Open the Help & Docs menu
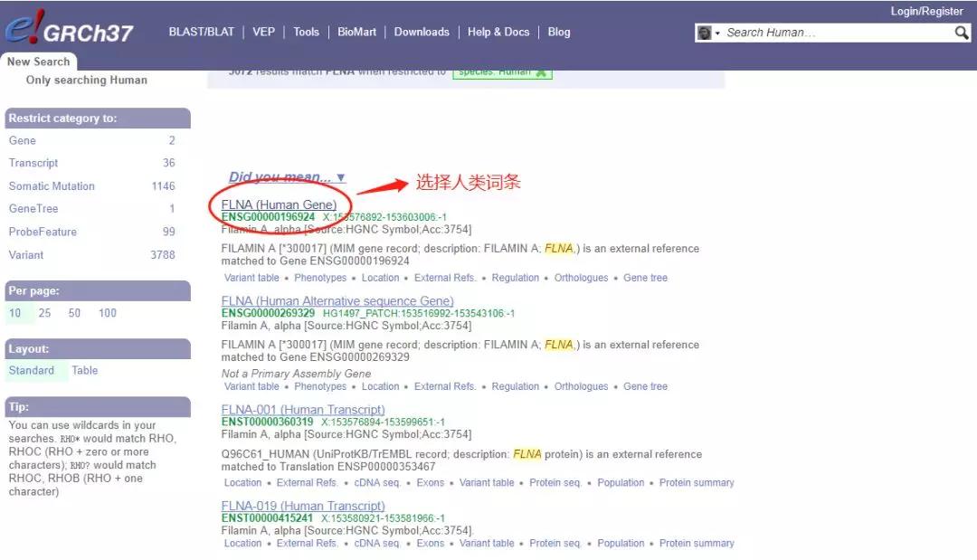Image resolution: width=977 pixels, height=560 pixels. tap(498, 32)
